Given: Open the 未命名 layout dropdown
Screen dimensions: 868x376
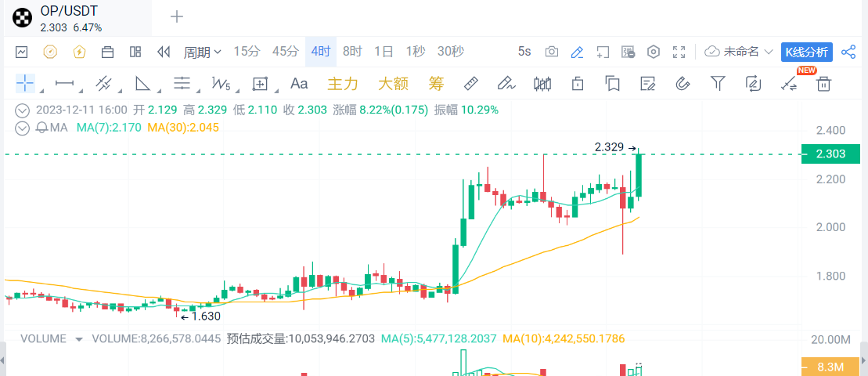Looking at the screenshot, I should [740, 52].
